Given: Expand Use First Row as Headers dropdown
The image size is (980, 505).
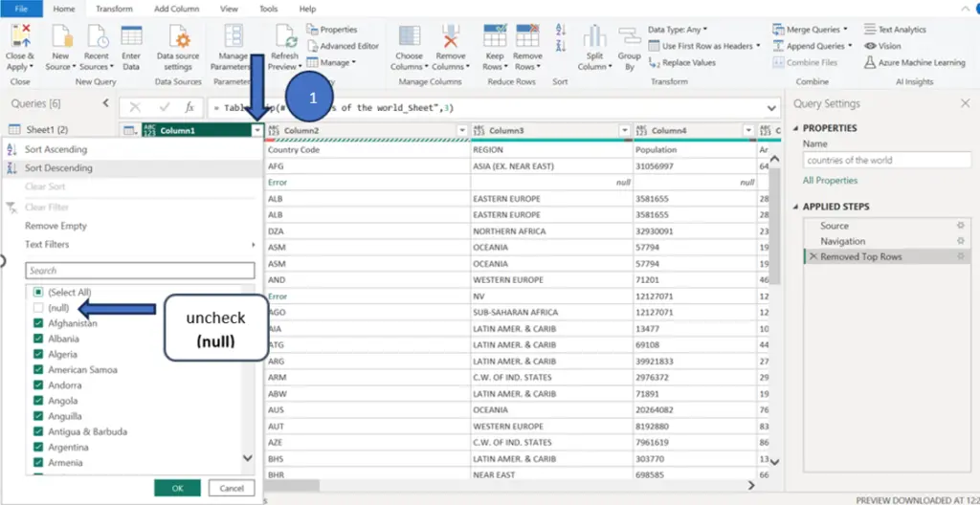Looking at the screenshot, I should [758, 46].
